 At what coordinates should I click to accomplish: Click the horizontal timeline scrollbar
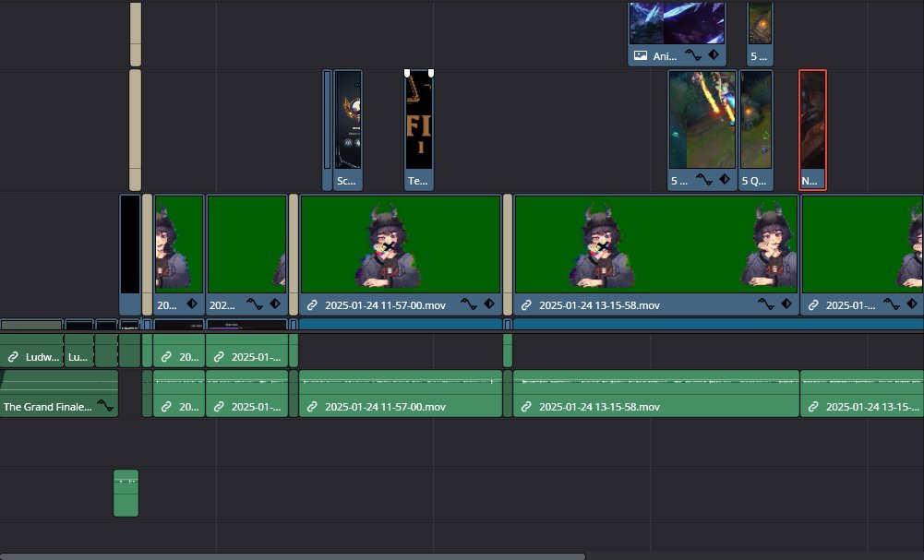point(293,556)
